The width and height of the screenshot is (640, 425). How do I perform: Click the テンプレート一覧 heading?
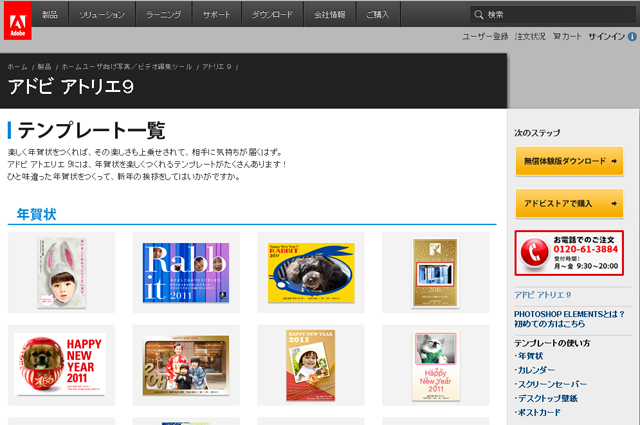coord(91,130)
